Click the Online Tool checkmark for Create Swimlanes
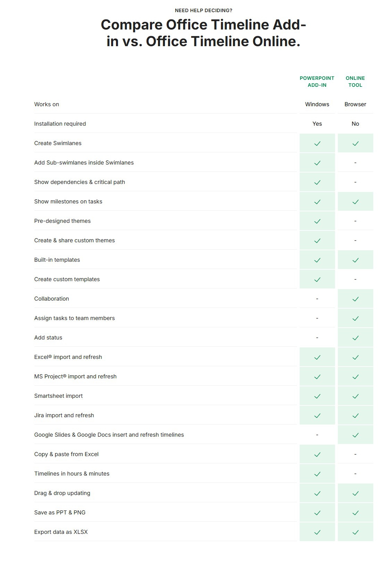 (355, 143)
